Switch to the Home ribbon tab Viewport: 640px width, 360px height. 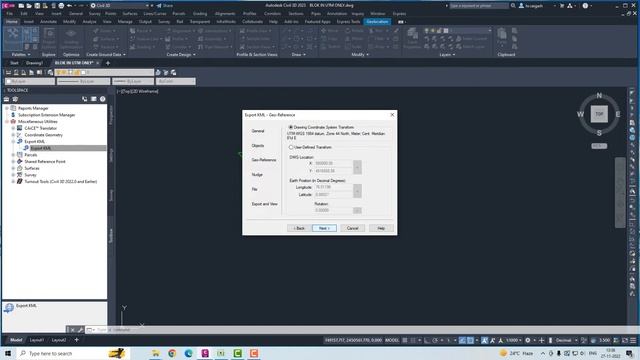click(x=11, y=22)
